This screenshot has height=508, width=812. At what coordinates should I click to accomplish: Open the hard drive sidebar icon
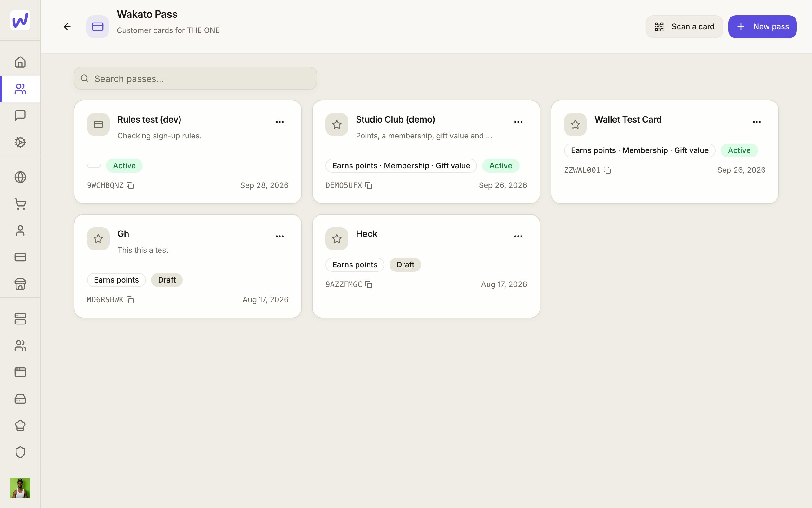click(x=20, y=399)
